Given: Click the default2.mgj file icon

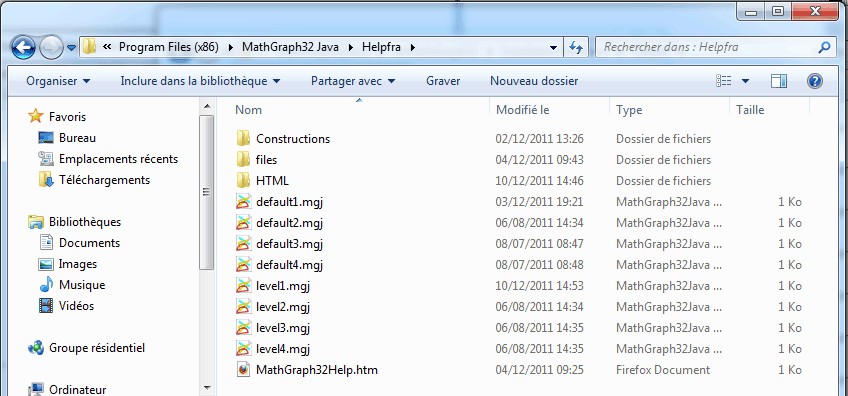Looking at the screenshot, I should click(244, 223).
